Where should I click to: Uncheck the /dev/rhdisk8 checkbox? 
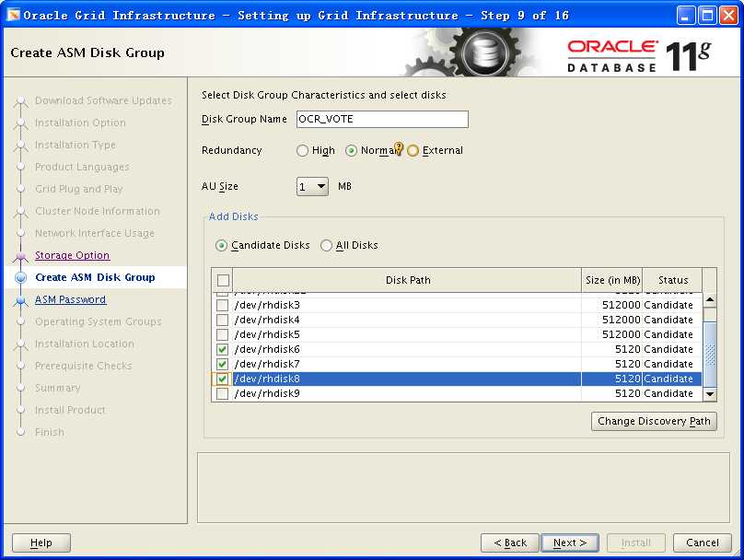click(x=222, y=379)
